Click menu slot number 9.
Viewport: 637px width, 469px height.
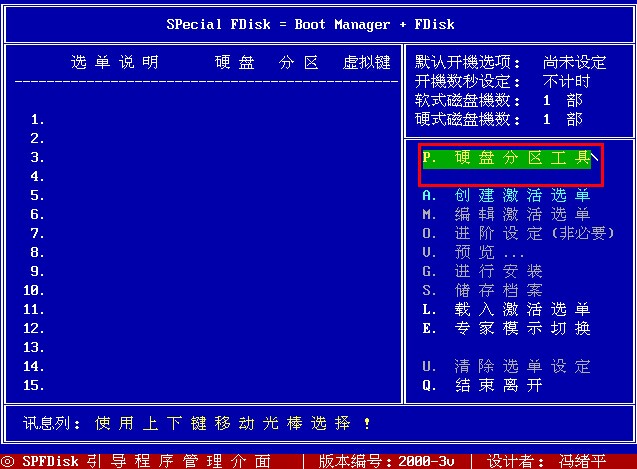tap(37, 271)
